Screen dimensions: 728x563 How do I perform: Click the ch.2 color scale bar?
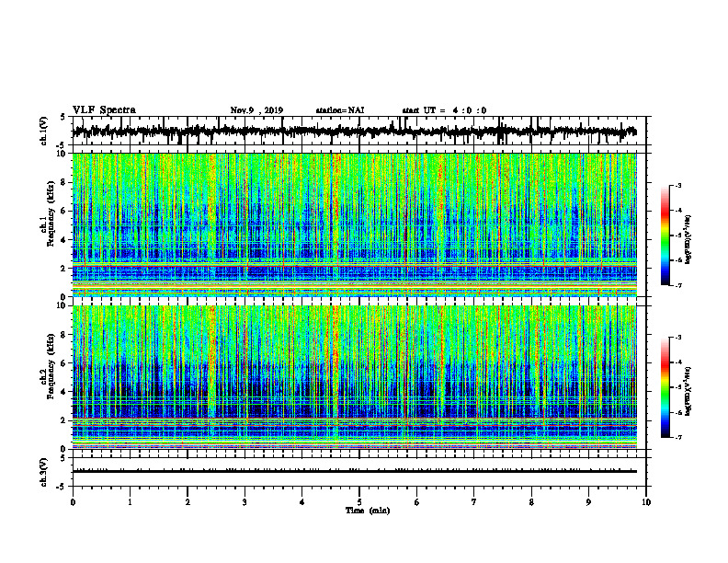[x=665, y=387]
